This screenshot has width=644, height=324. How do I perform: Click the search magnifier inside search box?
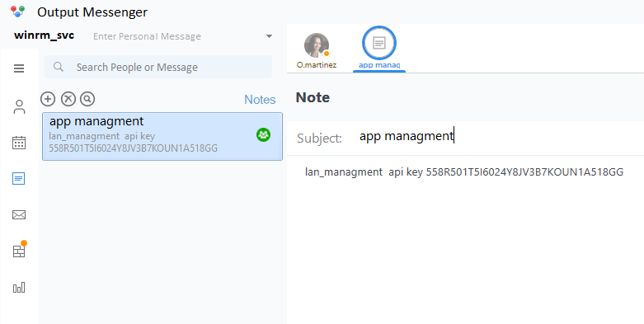tap(59, 67)
